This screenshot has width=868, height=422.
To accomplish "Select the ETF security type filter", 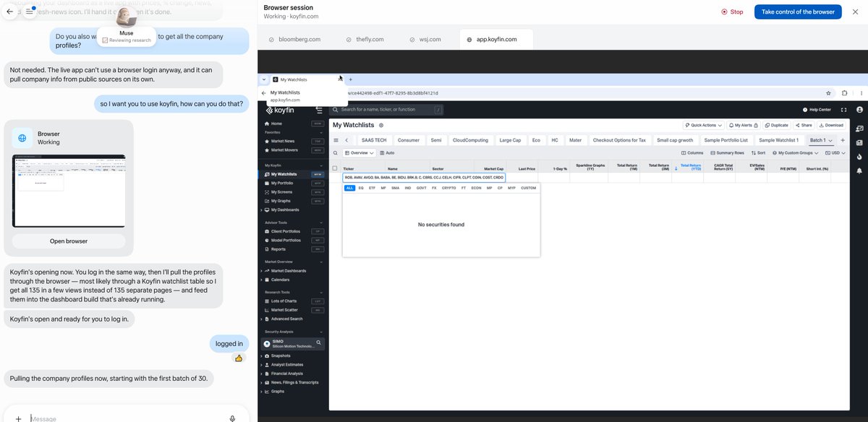I will [x=372, y=188].
